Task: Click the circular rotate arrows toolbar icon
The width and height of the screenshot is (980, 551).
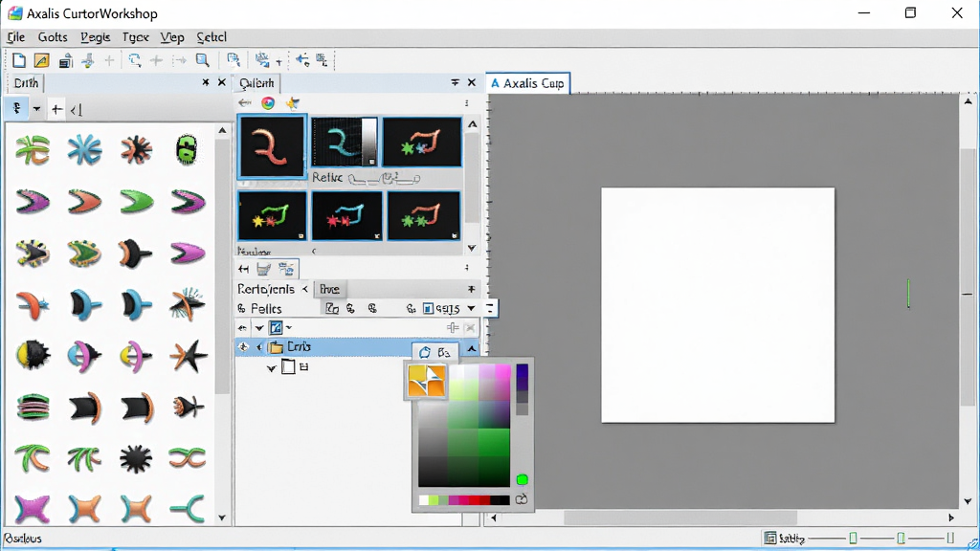Action: 134,60
